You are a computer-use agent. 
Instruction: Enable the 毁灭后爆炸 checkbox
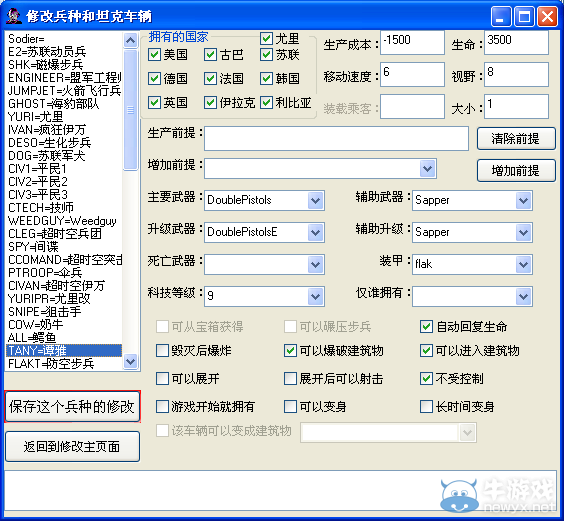coord(162,350)
